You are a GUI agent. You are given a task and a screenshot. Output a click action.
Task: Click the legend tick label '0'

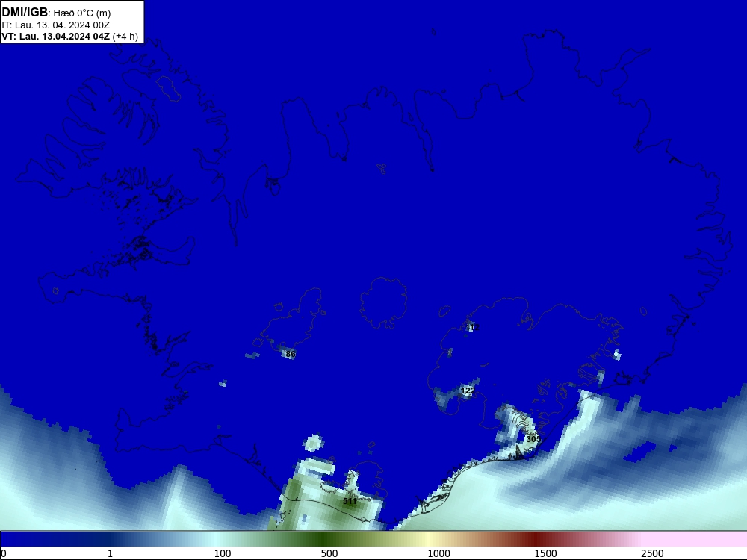tap(4, 553)
